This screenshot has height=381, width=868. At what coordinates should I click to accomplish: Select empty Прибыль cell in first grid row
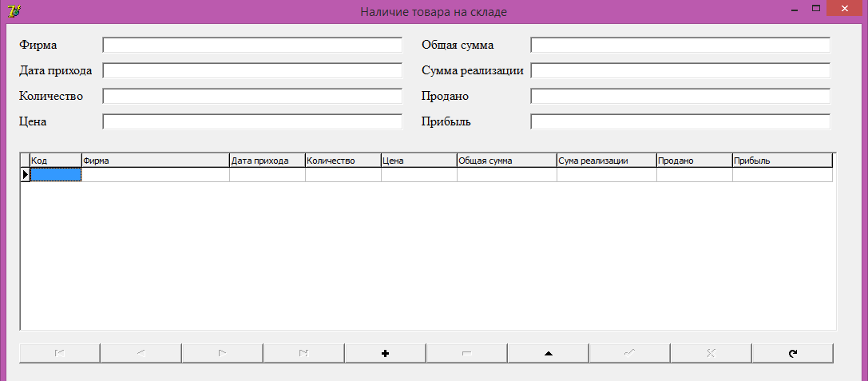[783, 174]
